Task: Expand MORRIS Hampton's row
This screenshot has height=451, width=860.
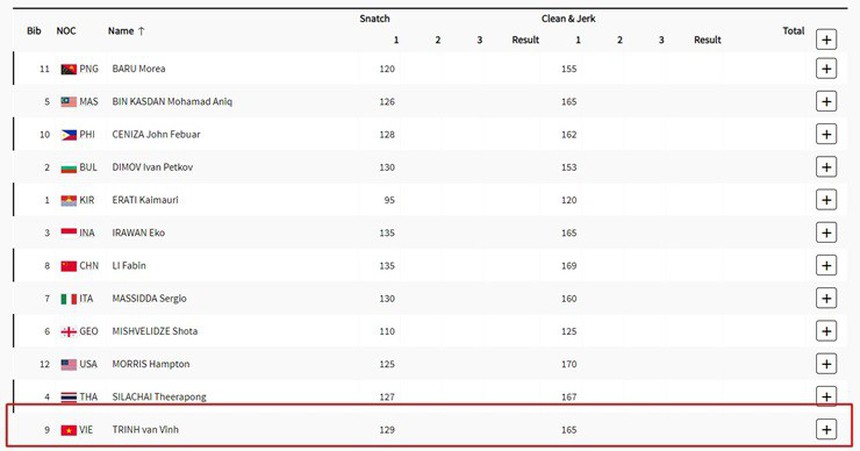Action: tap(826, 364)
